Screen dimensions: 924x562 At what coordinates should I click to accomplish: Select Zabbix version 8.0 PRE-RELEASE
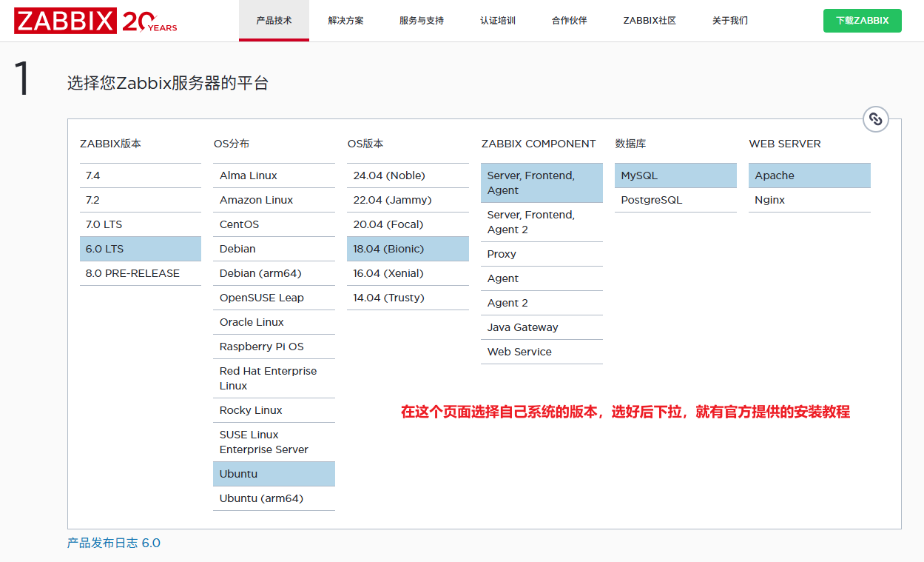(141, 273)
